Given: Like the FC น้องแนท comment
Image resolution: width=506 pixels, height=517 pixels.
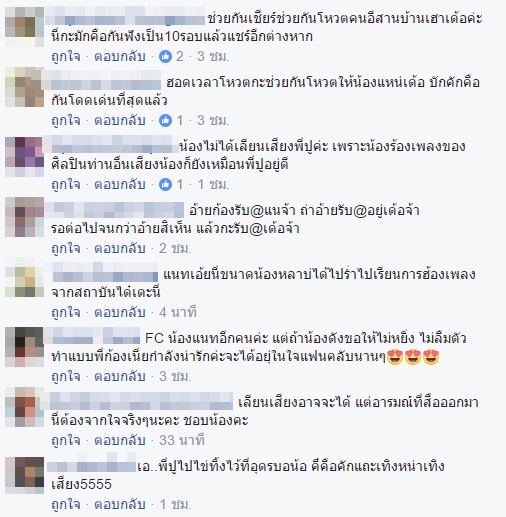Looking at the screenshot, I should pos(66,376).
